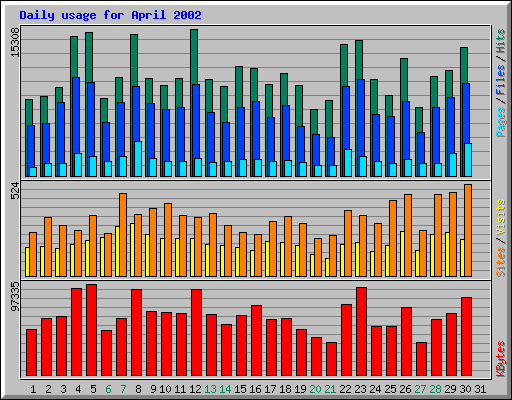The height and width of the screenshot is (400, 512).
Task: Click the orange sites bar for day 7
Action: [123, 235]
